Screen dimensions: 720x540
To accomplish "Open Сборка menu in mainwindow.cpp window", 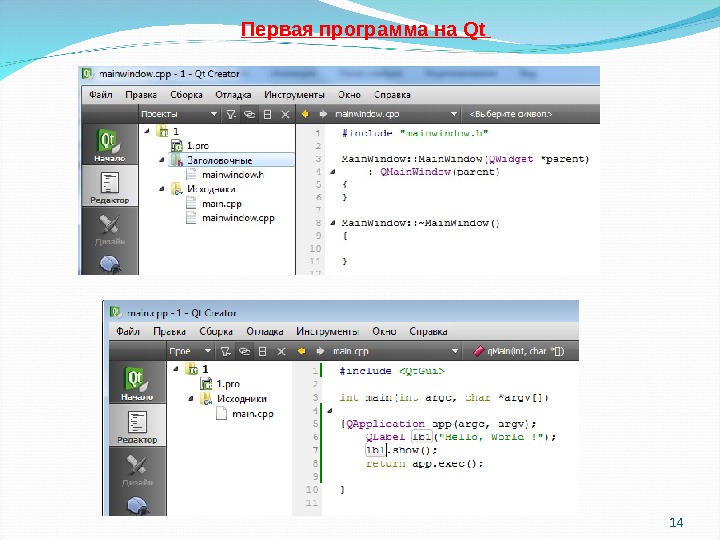I will pyautogui.click(x=186, y=95).
